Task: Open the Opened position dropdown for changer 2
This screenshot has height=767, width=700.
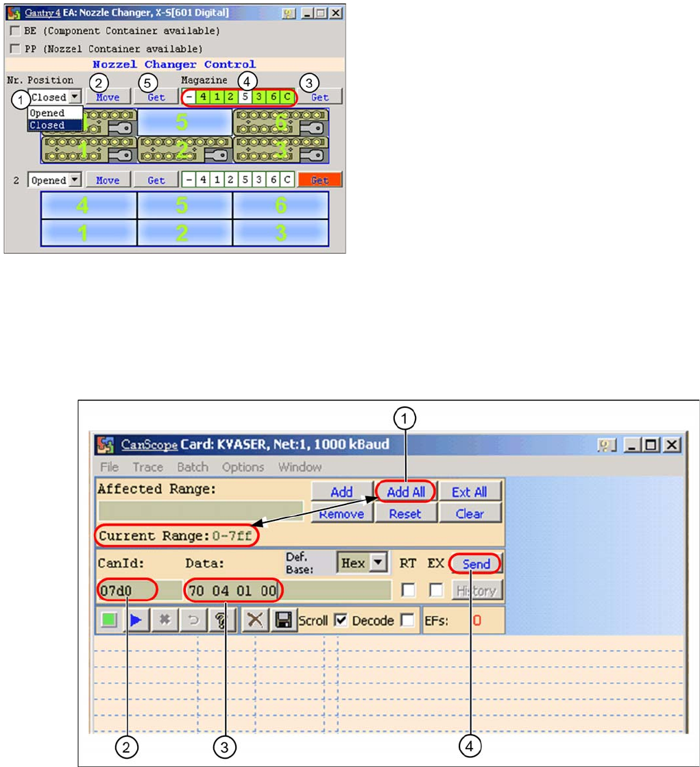Action: [x=75, y=180]
